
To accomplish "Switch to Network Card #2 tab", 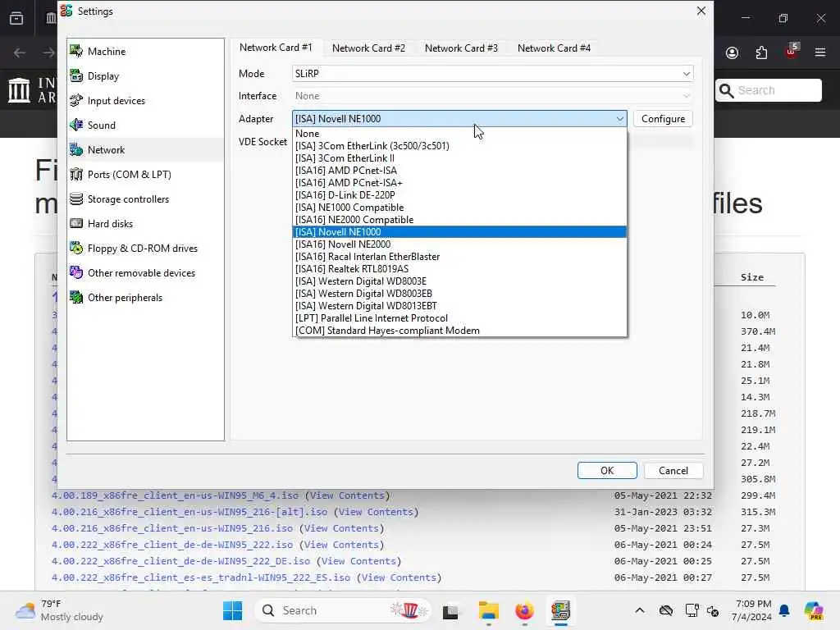I will [x=368, y=48].
